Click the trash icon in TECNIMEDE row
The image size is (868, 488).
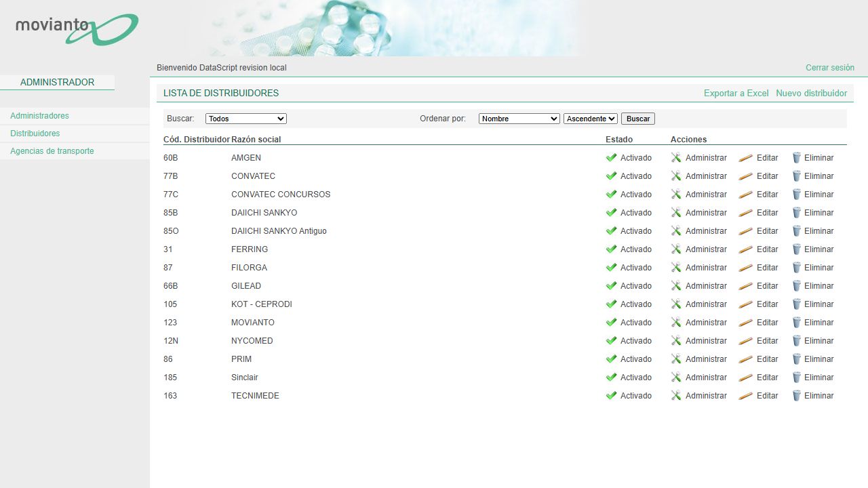coord(797,396)
